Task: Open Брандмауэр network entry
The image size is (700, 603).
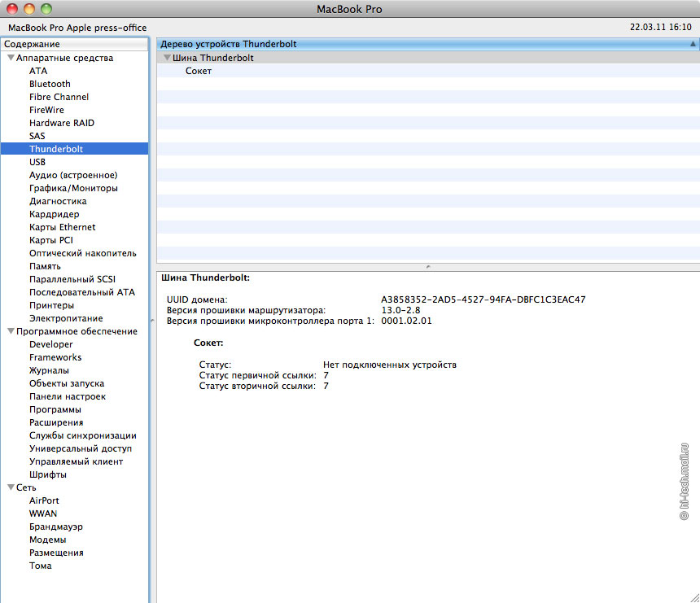Action: [x=56, y=527]
